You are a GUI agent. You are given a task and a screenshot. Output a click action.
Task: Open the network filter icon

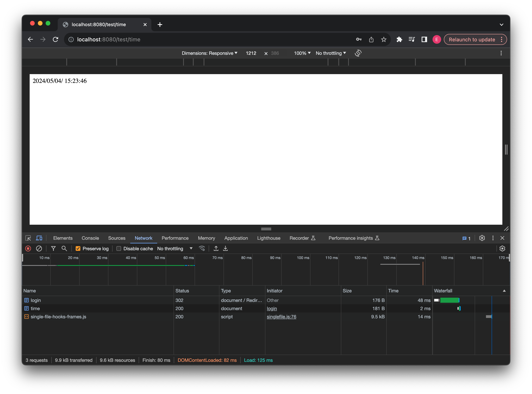[53, 248]
